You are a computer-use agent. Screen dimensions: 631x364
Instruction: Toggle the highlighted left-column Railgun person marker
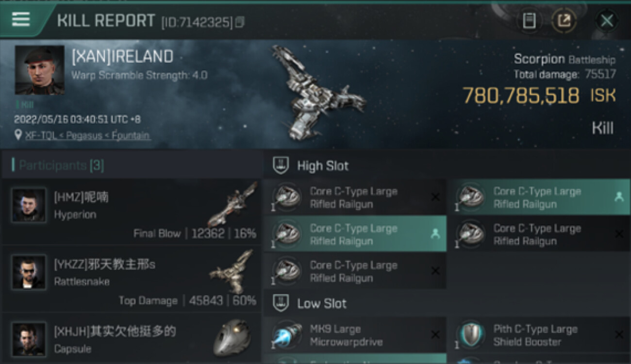tap(435, 234)
